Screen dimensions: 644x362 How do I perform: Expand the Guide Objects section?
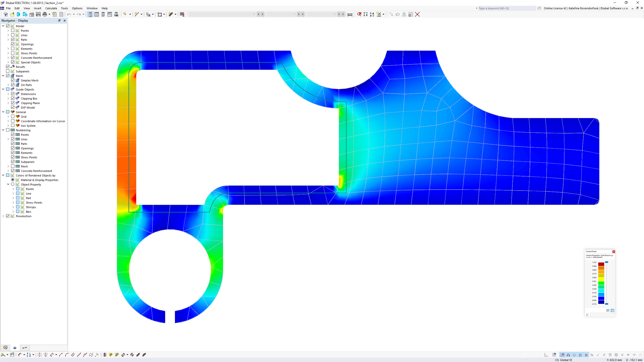coord(3,89)
